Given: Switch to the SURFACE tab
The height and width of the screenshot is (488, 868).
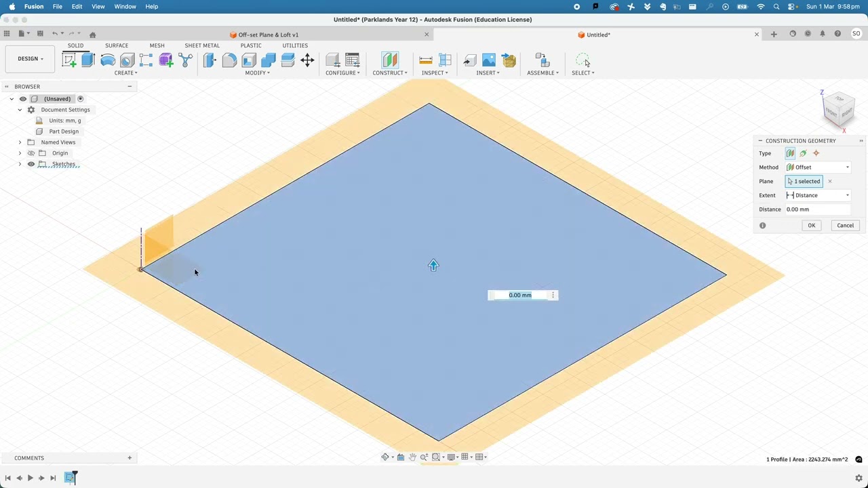Looking at the screenshot, I should (117, 45).
